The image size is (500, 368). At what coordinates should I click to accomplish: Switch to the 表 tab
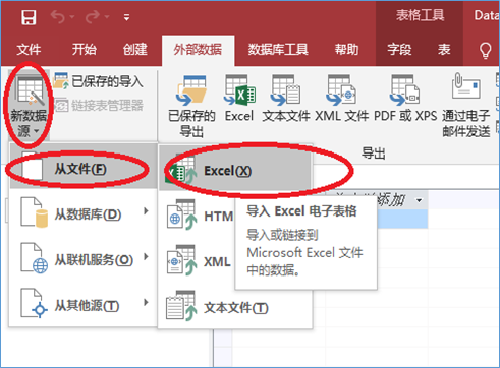tap(444, 50)
